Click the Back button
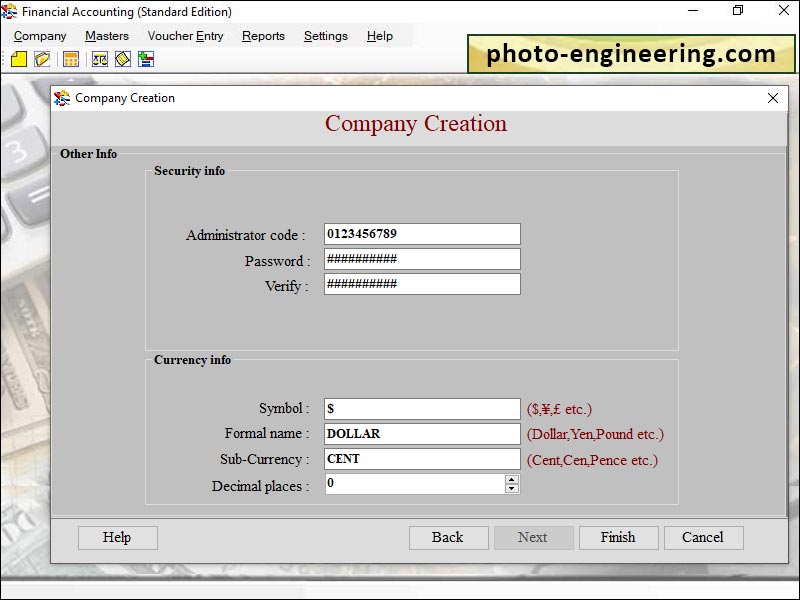The width and height of the screenshot is (800, 600). pyautogui.click(x=448, y=537)
